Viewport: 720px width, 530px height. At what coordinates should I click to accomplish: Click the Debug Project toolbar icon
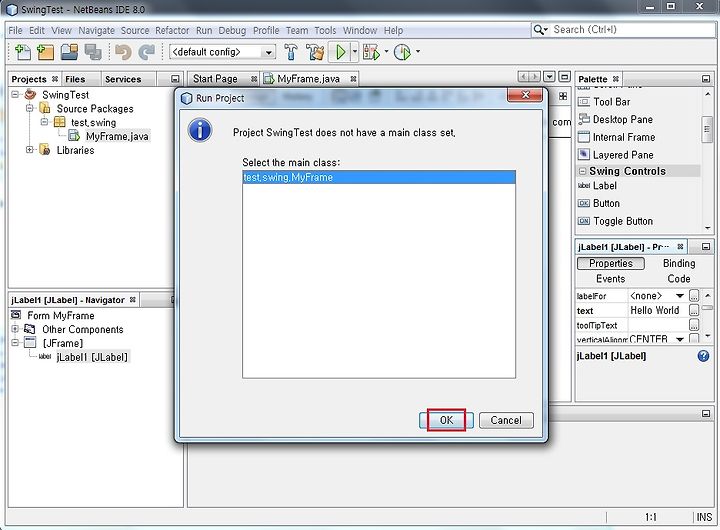(371, 52)
